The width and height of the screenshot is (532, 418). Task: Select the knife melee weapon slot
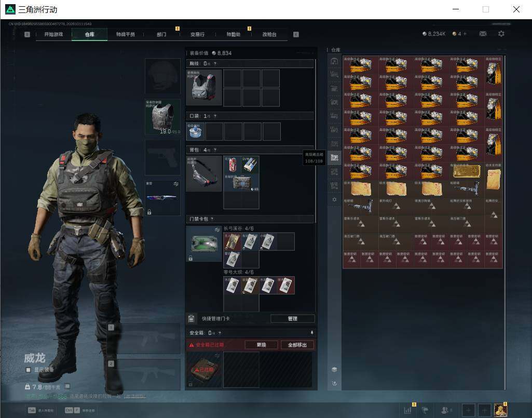(162, 198)
